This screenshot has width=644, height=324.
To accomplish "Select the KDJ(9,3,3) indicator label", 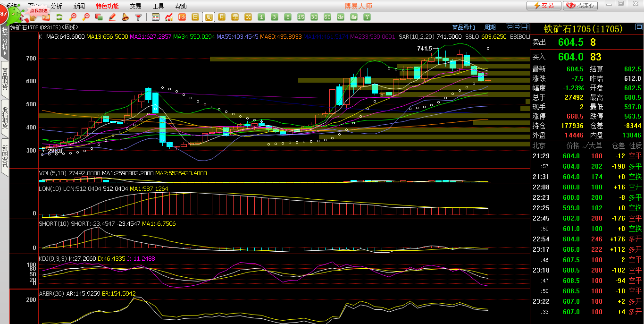I will pos(53,258).
